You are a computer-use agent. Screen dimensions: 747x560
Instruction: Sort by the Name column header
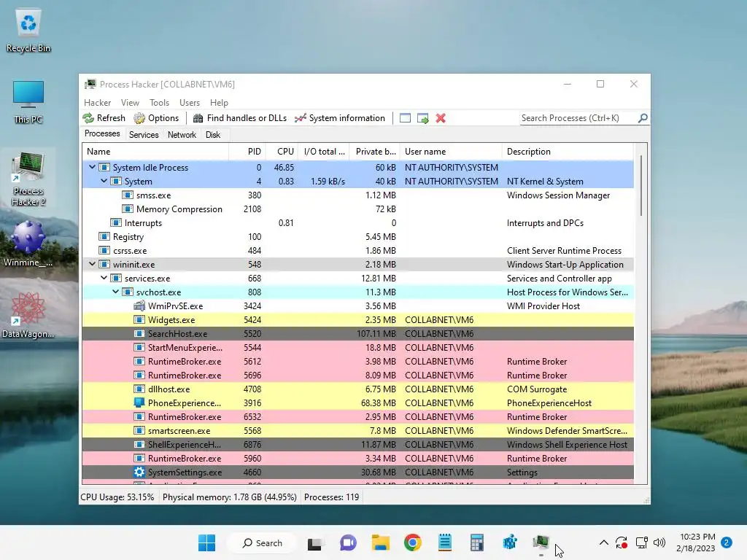(x=155, y=152)
